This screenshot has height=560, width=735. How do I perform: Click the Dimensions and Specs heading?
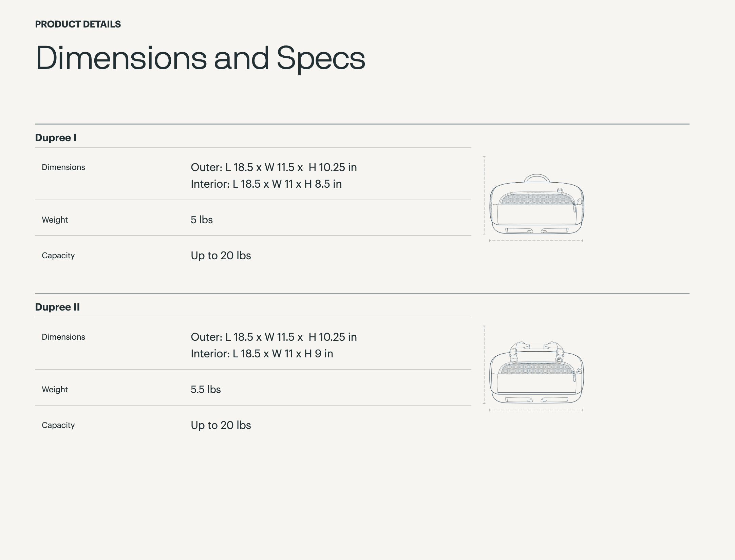pyautogui.click(x=200, y=58)
